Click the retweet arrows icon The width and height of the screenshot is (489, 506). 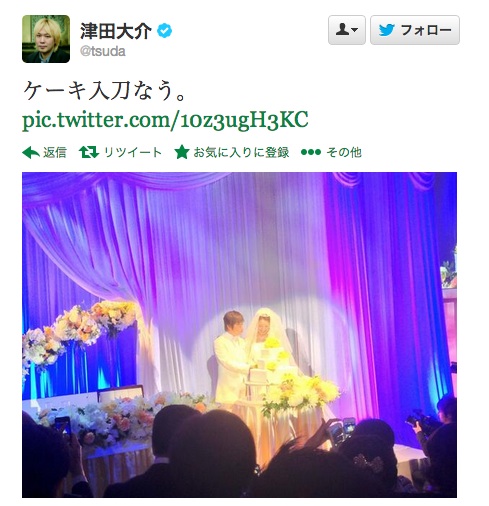coord(89,152)
